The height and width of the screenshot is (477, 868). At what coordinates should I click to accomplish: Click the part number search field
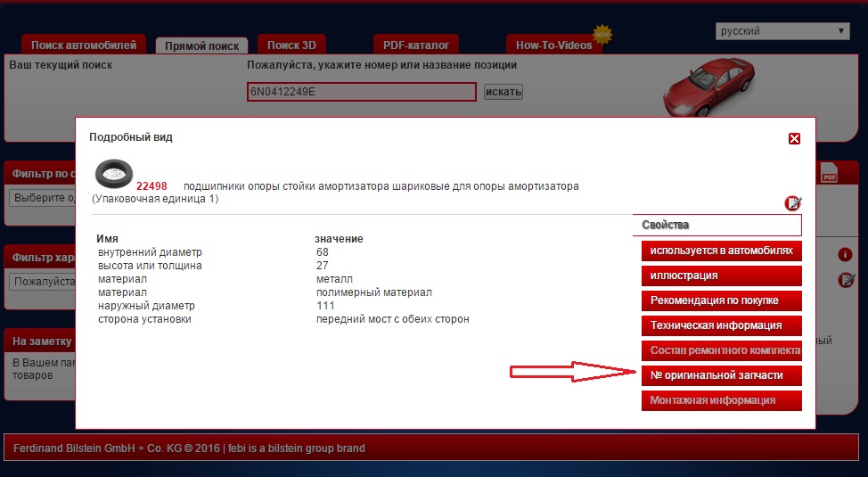pos(362,92)
